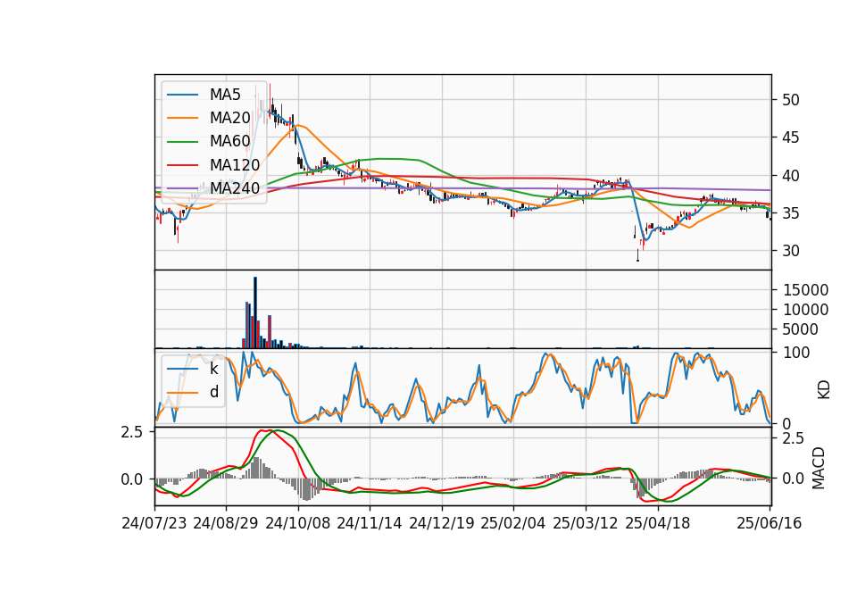Click the MA240 legend label
Image resolution: width=857 pixels, height=616 pixels.
(235, 188)
